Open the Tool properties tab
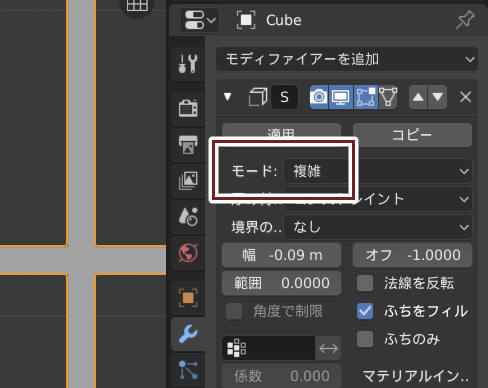Viewport: 488px width, 388px height. [x=188, y=63]
